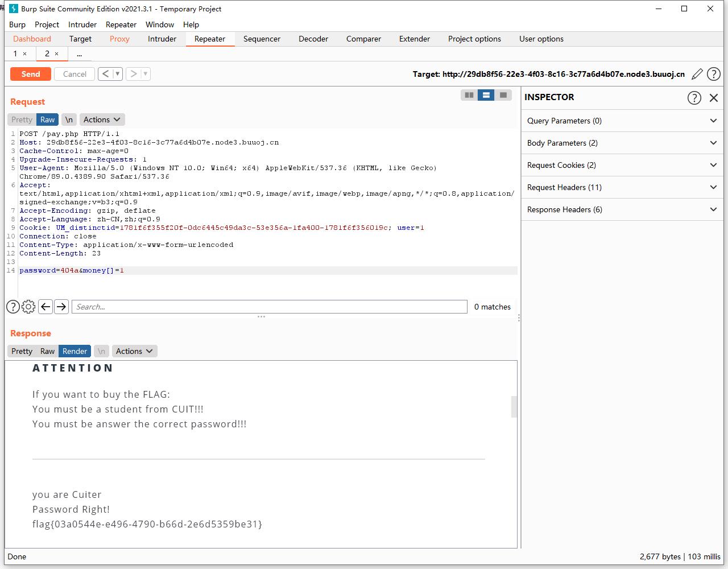Viewport: 728px width, 569px height.
Task: Open Response Actions dropdown
Action: click(134, 351)
